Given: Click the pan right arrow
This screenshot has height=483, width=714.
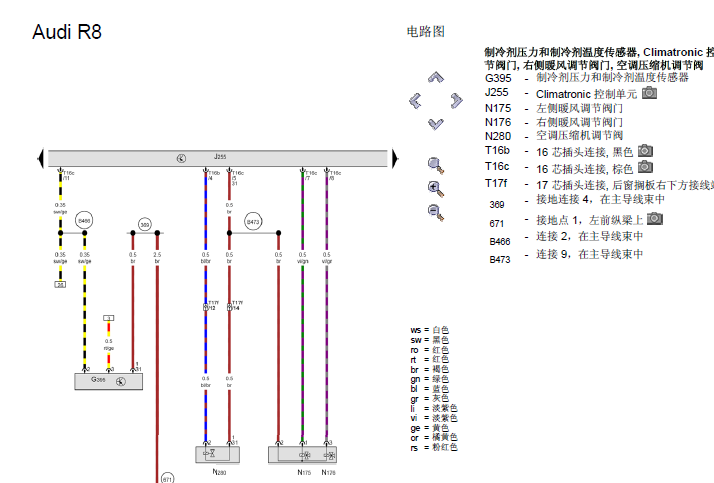Looking at the screenshot, I should click(x=457, y=101).
